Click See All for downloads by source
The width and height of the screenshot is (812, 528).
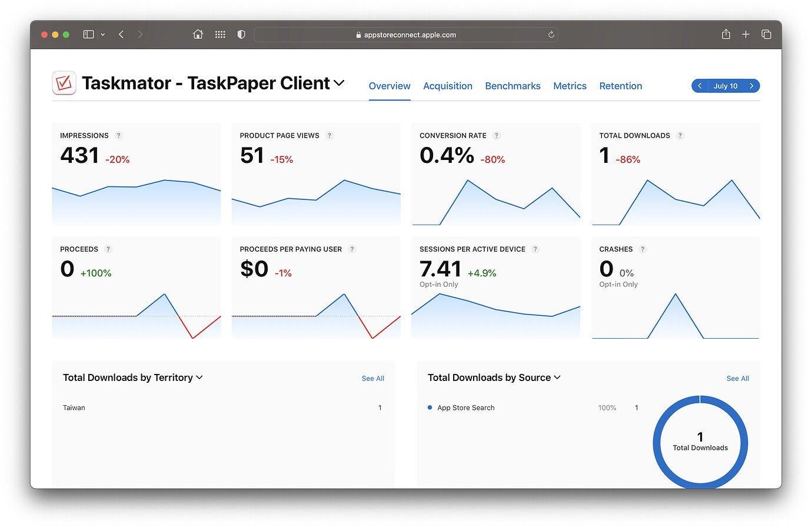pyautogui.click(x=737, y=378)
